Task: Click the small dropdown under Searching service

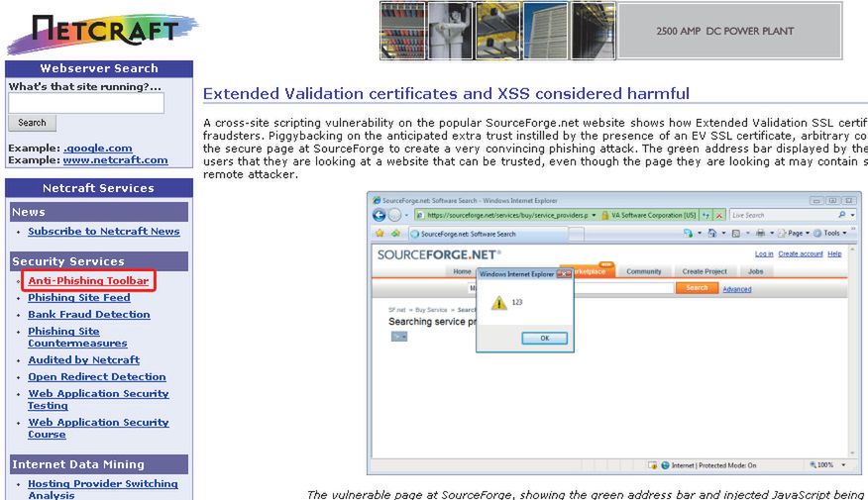Action: pyautogui.click(x=399, y=337)
